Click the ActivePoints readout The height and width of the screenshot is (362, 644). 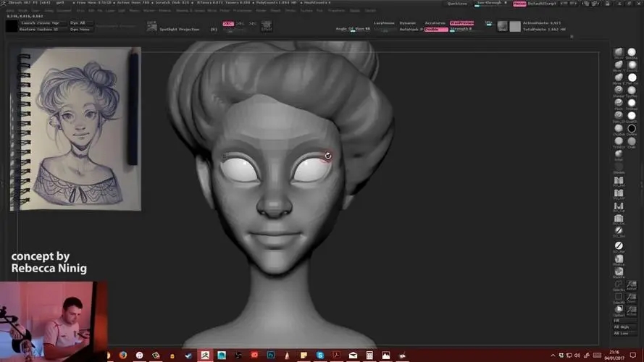[541, 23]
